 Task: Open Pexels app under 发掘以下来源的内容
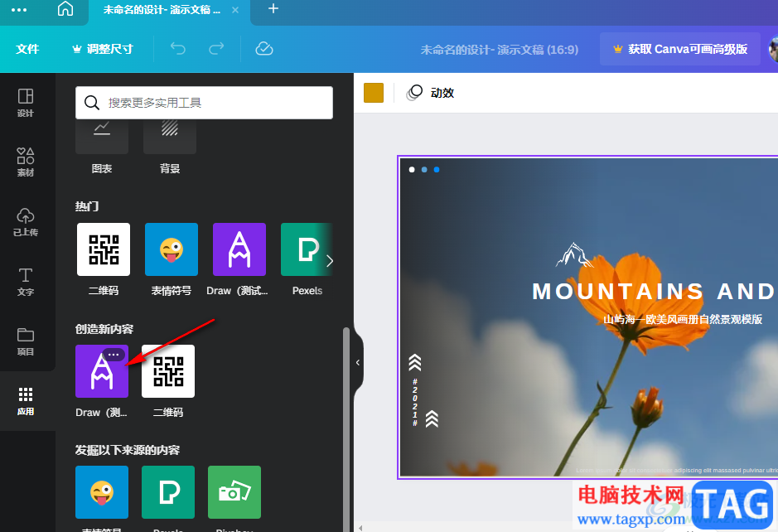click(x=168, y=492)
